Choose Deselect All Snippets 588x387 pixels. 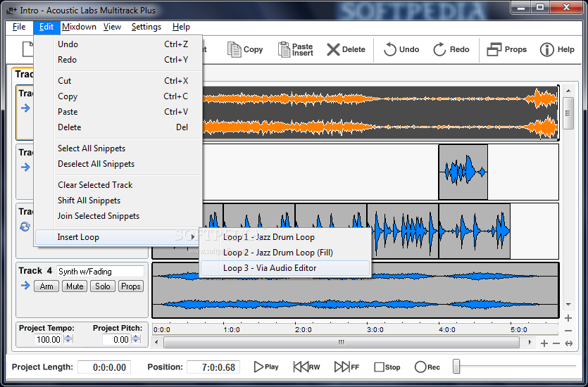[x=118, y=164]
